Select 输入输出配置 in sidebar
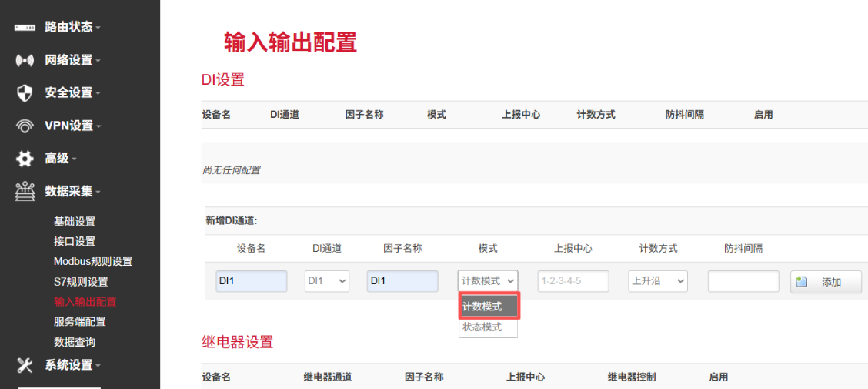Image resolution: width=868 pixels, height=389 pixels. pos(85,302)
